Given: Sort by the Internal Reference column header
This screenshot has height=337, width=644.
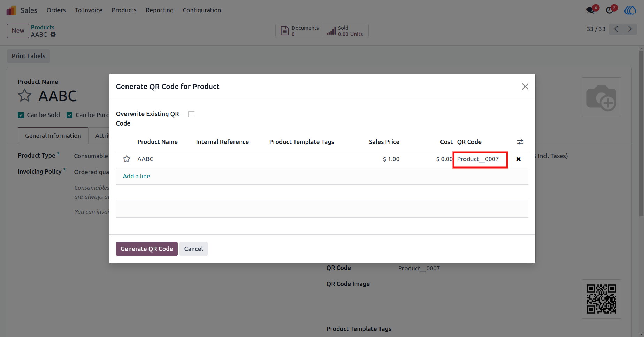Looking at the screenshot, I should [x=222, y=142].
